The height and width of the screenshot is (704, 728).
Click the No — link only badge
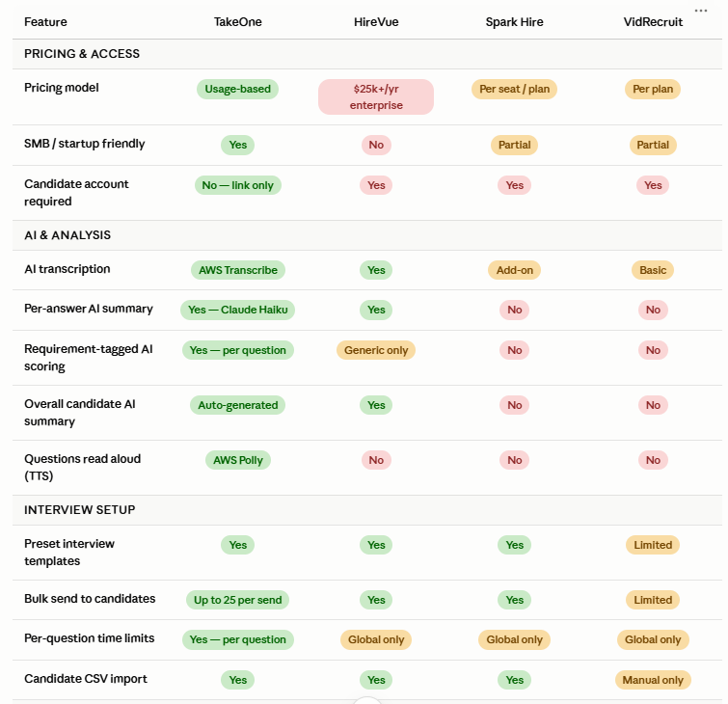coord(238,185)
